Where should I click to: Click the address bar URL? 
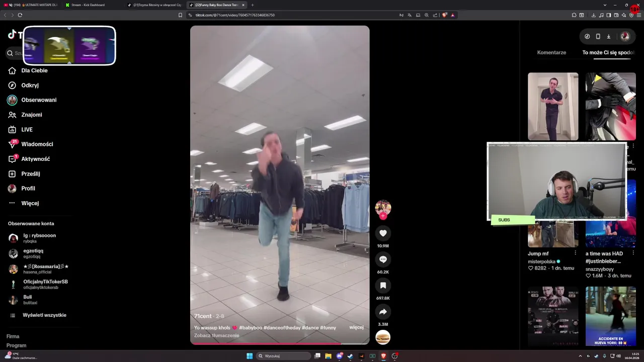click(x=235, y=15)
